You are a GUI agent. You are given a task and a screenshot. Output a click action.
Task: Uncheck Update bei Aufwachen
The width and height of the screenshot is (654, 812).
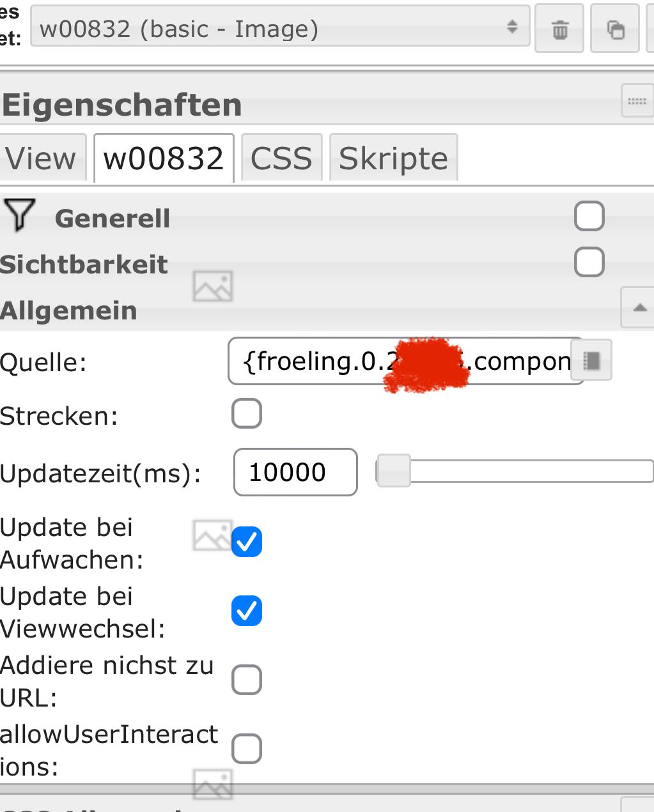247,542
